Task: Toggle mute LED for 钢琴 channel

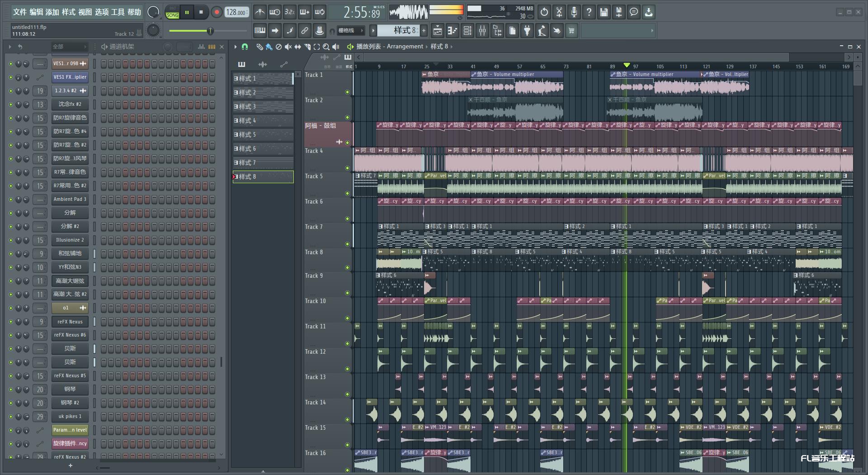Action: pos(11,389)
